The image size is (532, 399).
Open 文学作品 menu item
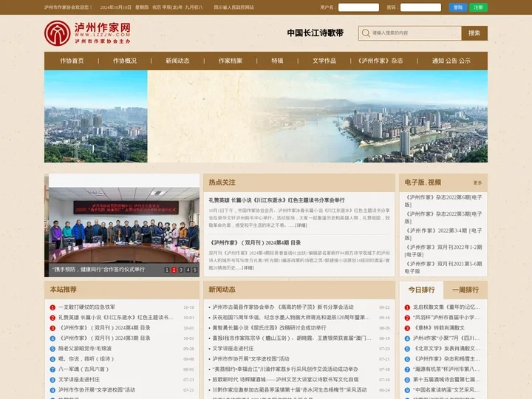[x=324, y=61]
